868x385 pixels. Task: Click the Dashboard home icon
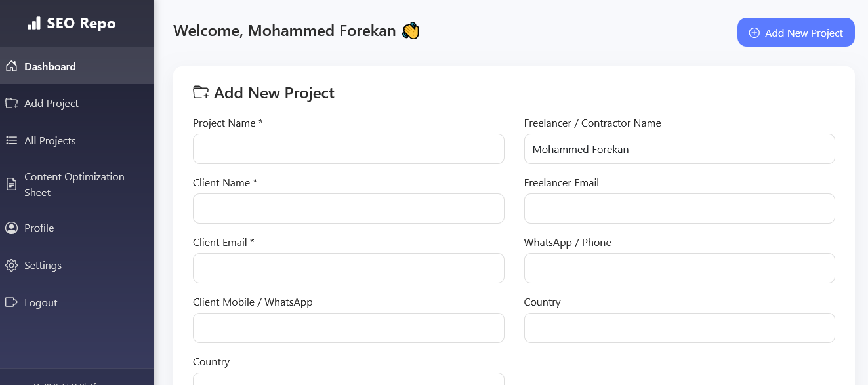[x=11, y=66]
